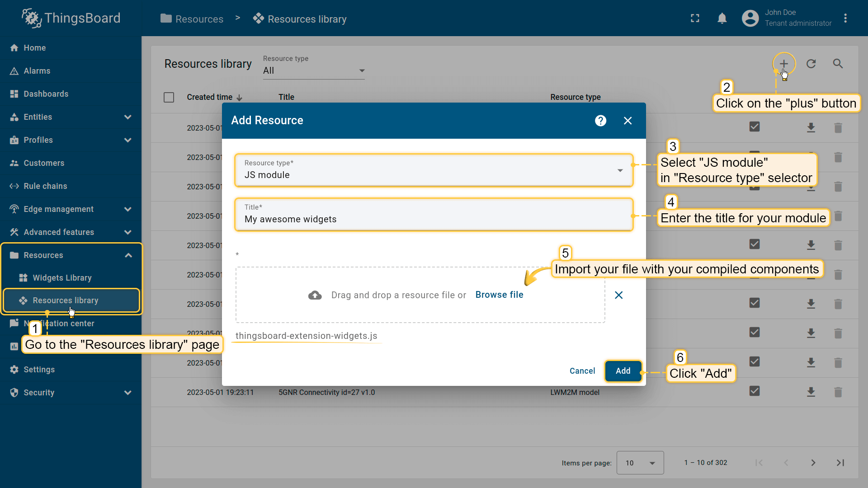Open notifications bell
Screen dimensions: 868x488
tap(722, 18)
